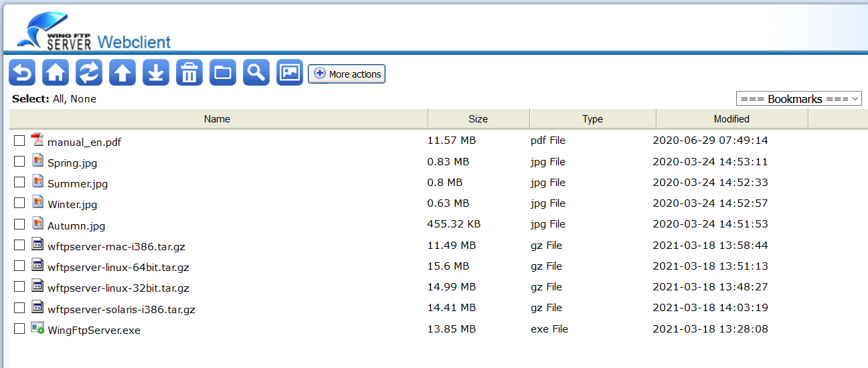Select All files link
This screenshot has width=868, height=368.
click(59, 99)
